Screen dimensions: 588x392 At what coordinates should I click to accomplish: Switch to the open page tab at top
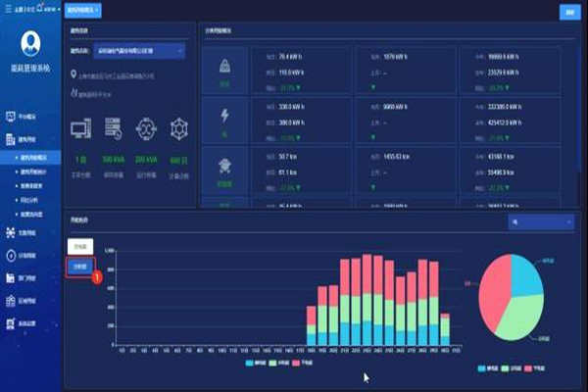click(x=82, y=11)
